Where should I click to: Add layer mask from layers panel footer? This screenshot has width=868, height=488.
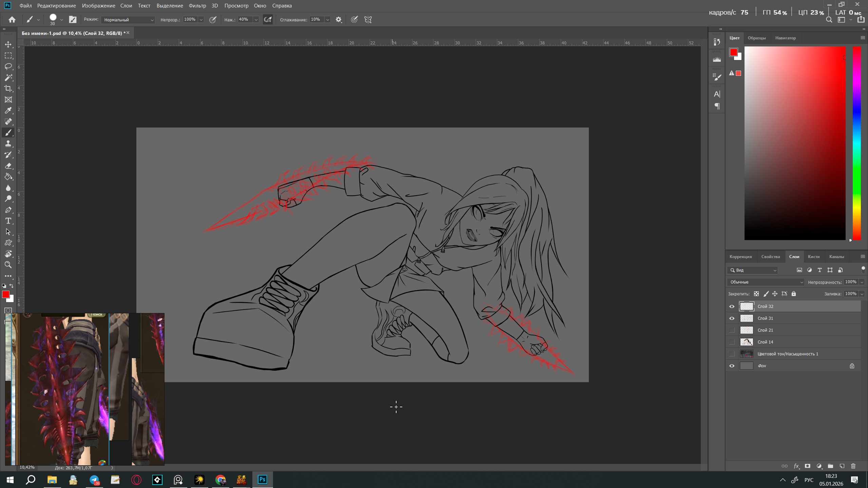[808, 466]
